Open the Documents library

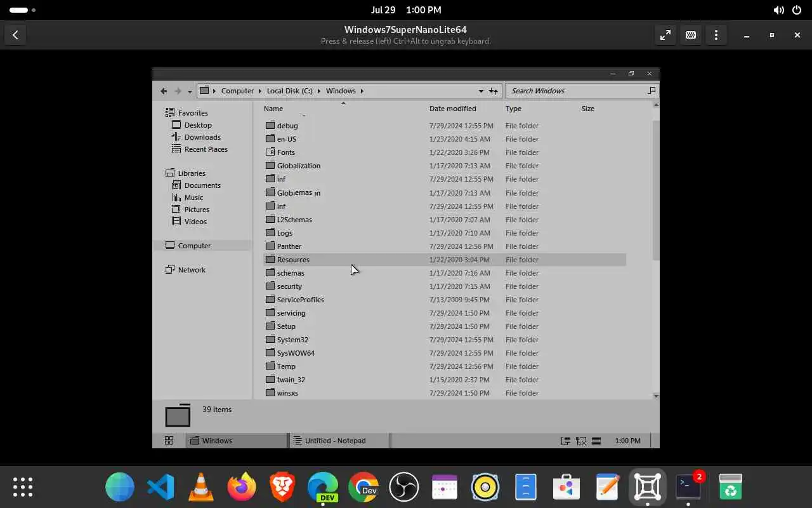click(x=202, y=185)
